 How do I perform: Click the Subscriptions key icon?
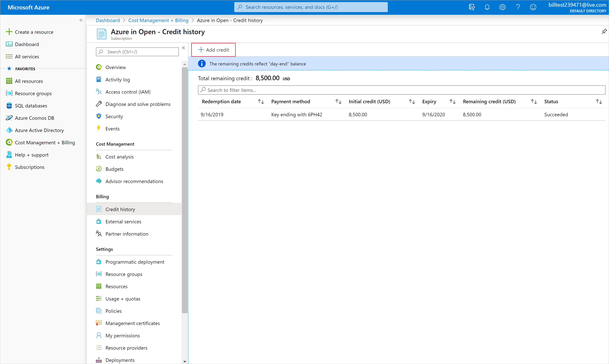click(9, 167)
